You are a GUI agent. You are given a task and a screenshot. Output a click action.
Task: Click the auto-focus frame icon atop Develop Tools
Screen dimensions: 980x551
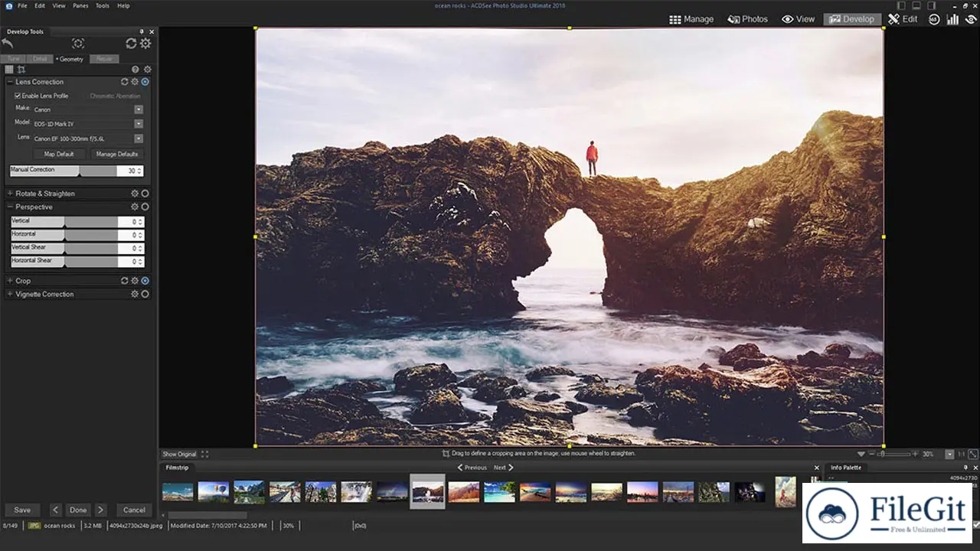78,44
